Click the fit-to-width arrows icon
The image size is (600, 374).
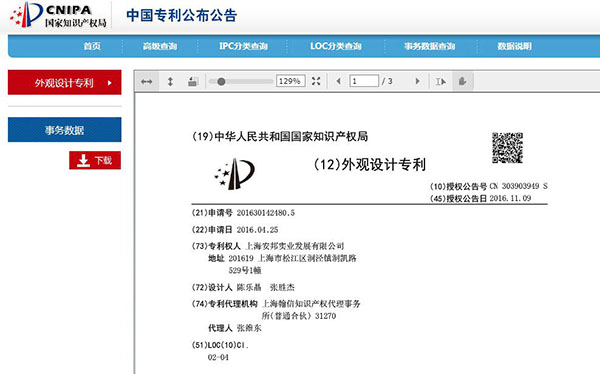point(147,82)
